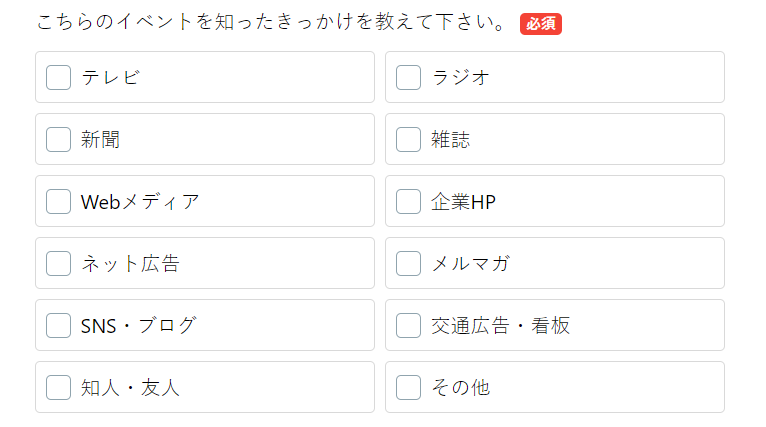Select the ネット広告 checkbox
766x427 pixels.
coord(58,263)
